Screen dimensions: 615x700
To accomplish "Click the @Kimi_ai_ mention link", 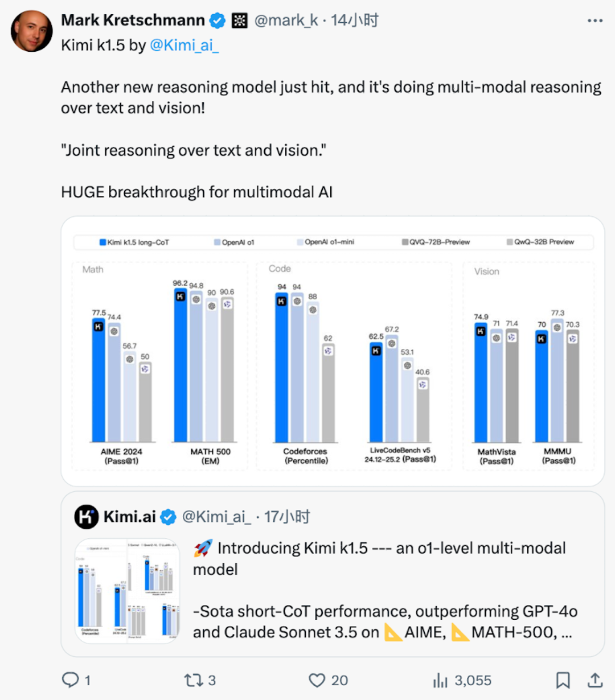I will point(184,45).
